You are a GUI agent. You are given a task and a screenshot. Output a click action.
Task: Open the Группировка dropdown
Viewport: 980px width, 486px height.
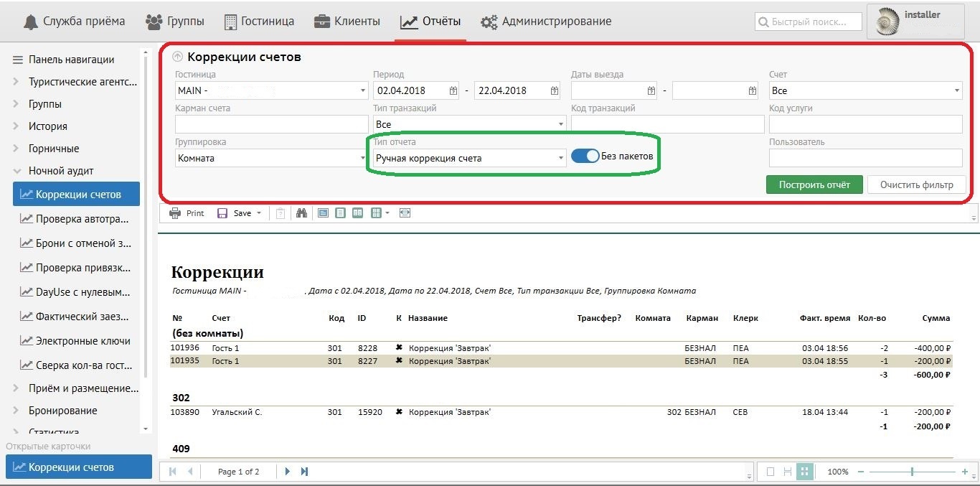[362, 159]
